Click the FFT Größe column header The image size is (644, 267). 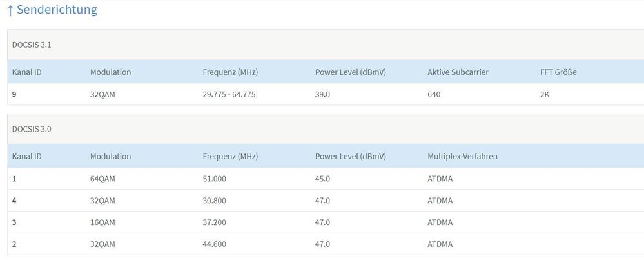[x=558, y=72]
